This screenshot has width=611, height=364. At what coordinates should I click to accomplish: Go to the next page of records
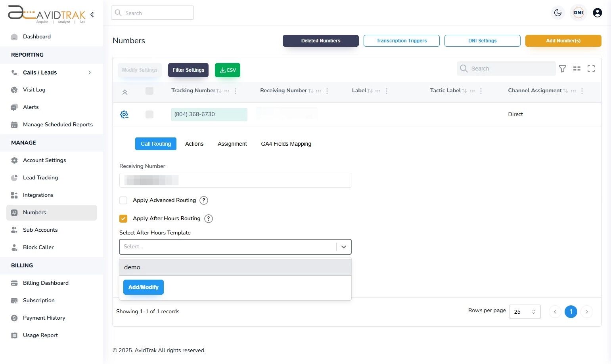(x=587, y=312)
